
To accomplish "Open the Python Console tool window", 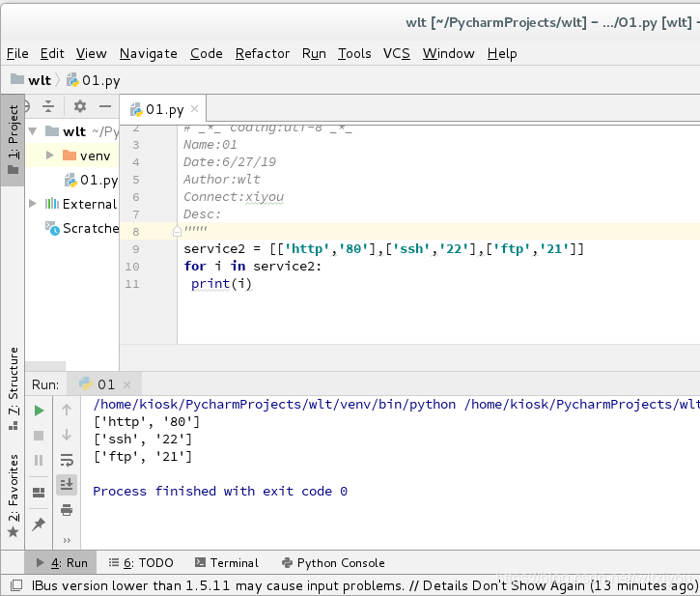I will click(333, 563).
